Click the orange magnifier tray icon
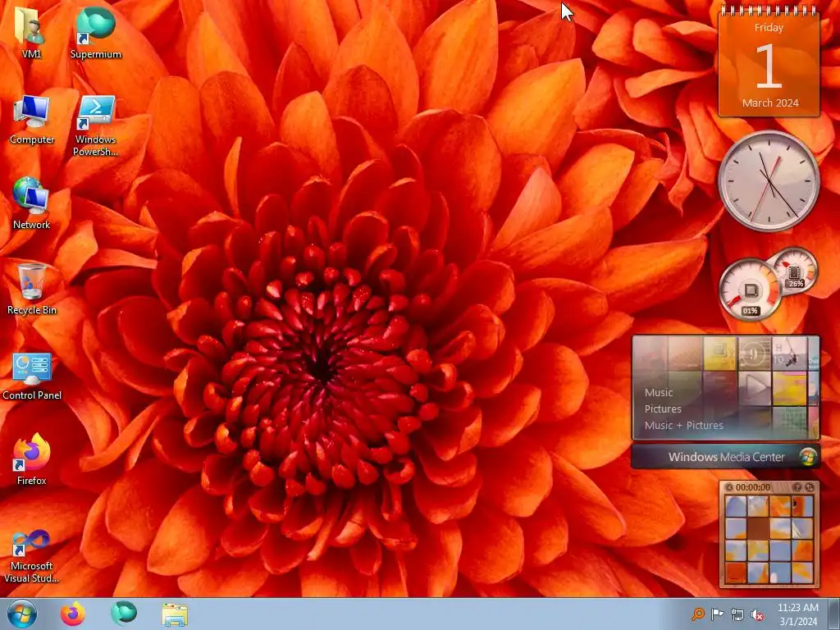The width and height of the screenshot is (840, 630). click(697, 614)
